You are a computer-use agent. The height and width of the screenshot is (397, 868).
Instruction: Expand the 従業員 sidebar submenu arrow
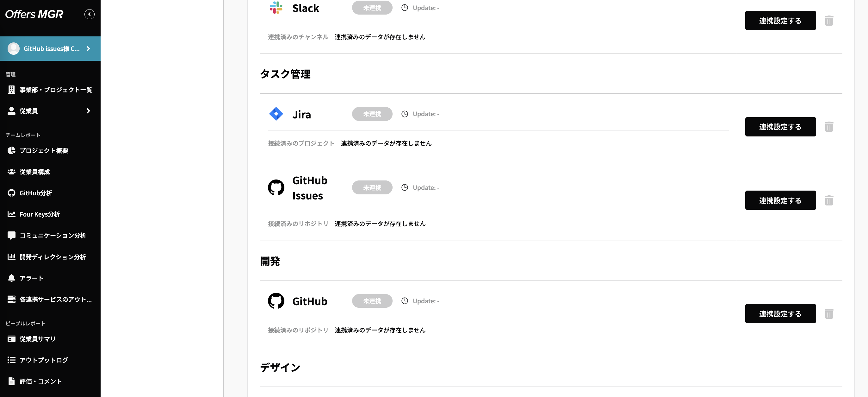(88, 111)
